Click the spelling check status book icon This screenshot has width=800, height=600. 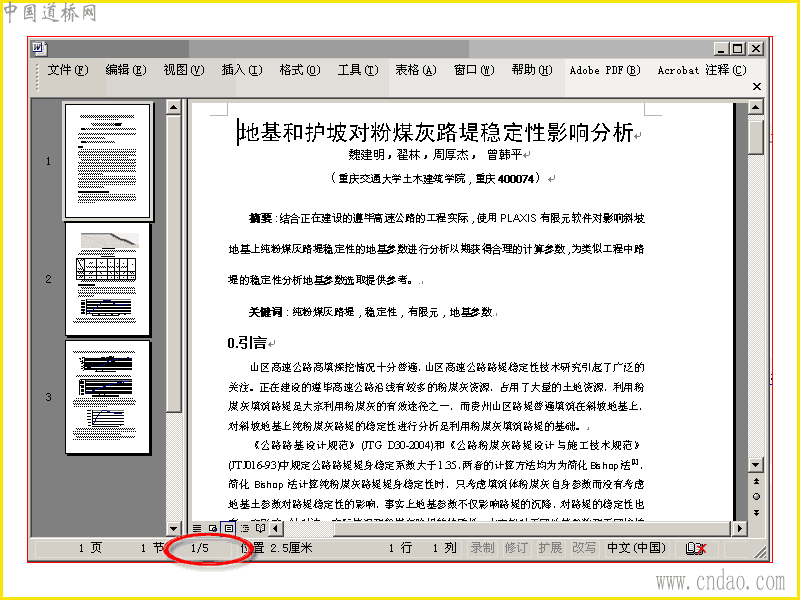click(696, 548)
